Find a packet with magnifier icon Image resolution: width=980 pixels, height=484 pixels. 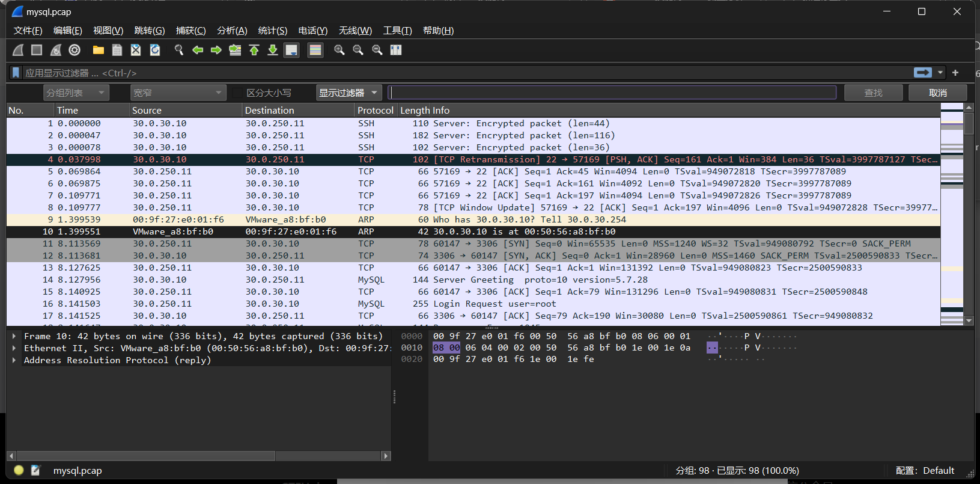[179, 50]
